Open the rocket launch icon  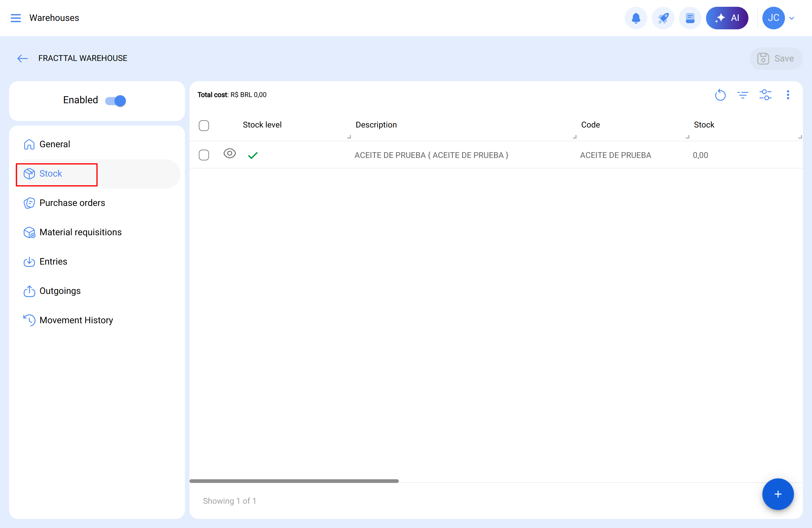coord(663,18)
